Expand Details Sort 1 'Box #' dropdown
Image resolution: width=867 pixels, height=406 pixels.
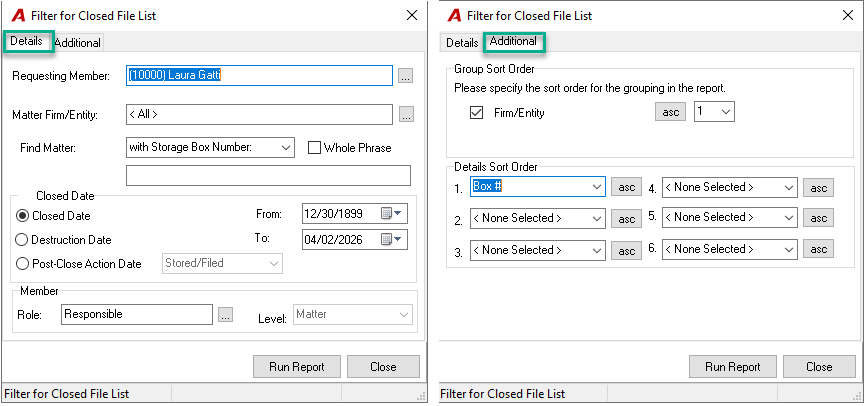597,187
